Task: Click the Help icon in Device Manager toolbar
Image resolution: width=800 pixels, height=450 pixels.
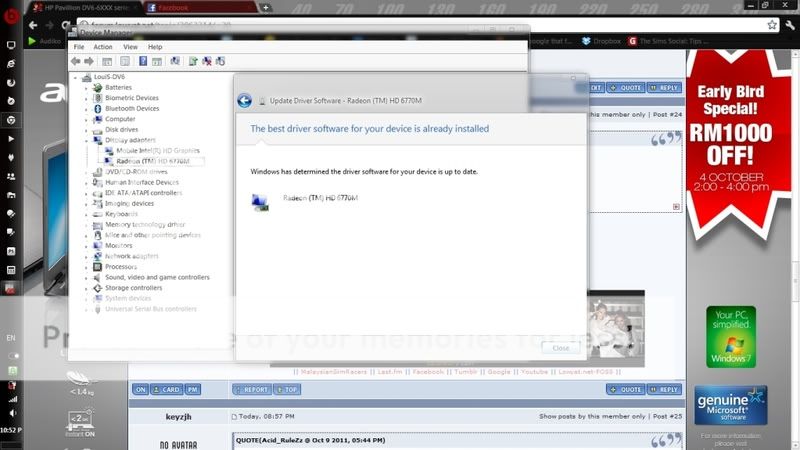Action: coord(143,61)
